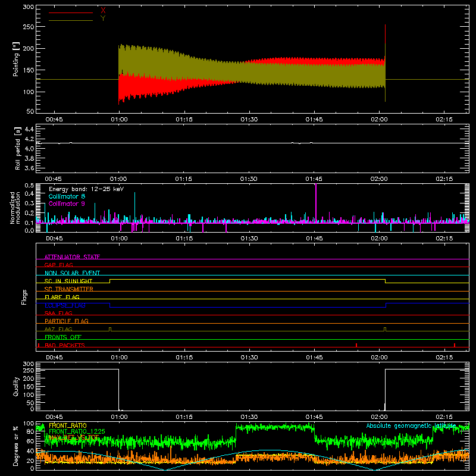This screenshot has width=476, height=476.
Task: Click the white roll period trace line
Action: click(252, 143)
